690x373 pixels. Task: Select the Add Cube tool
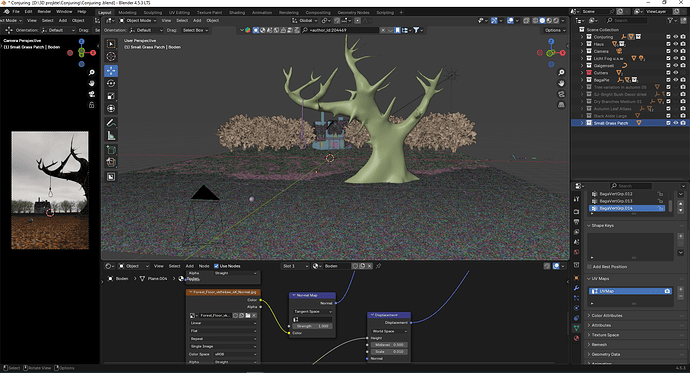111,150
